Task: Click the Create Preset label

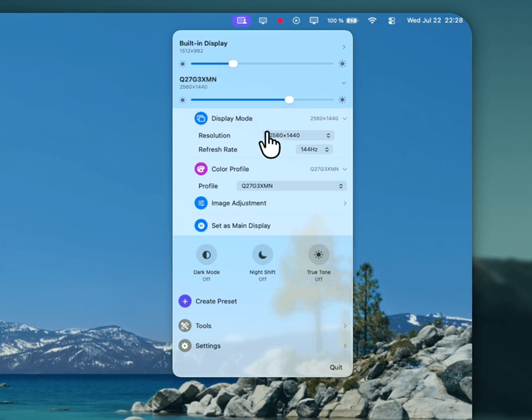Action: [x=216, y=301]
